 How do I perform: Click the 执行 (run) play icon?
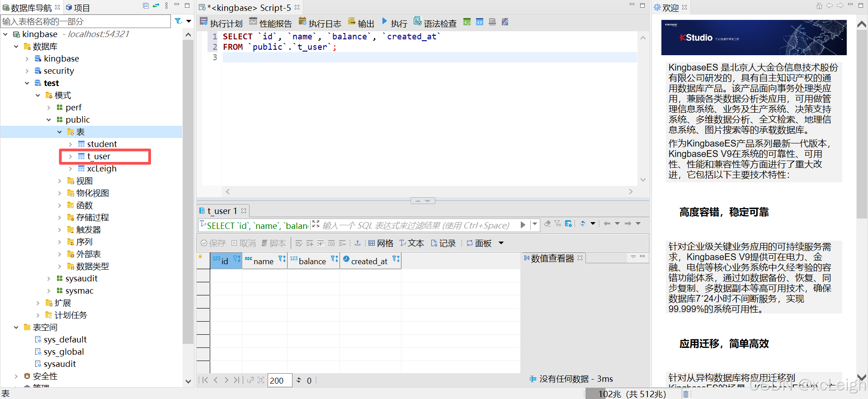(x=385, y=21)
